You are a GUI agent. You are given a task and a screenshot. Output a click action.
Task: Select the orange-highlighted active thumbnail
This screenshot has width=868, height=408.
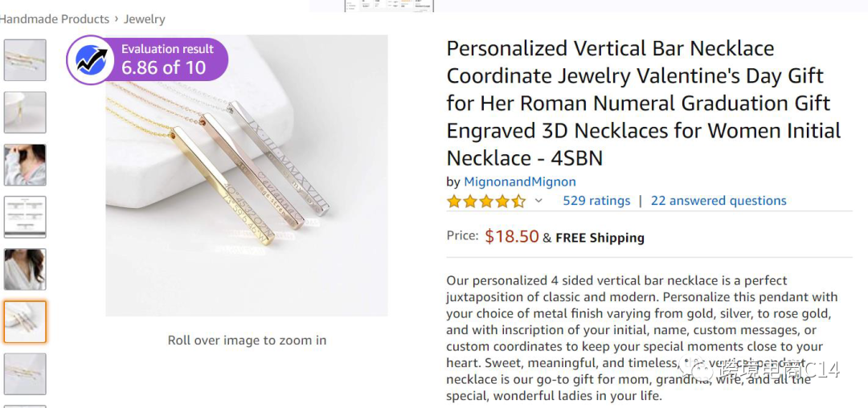(x=25, y=321)
